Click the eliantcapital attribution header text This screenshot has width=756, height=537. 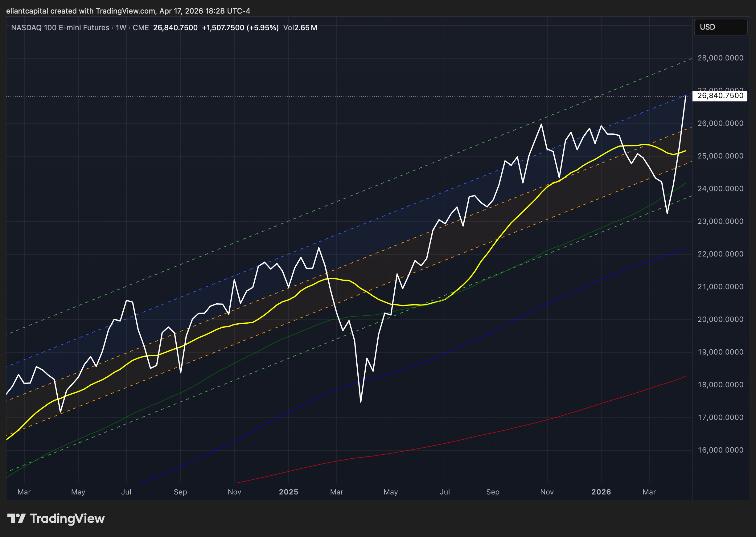point(128,11)
